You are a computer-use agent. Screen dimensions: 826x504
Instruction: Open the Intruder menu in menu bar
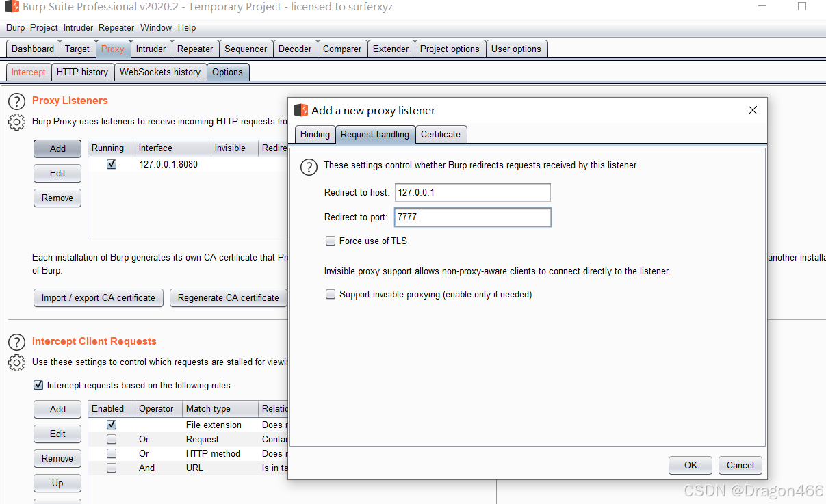pyautogui.click(x=78, y=27)
